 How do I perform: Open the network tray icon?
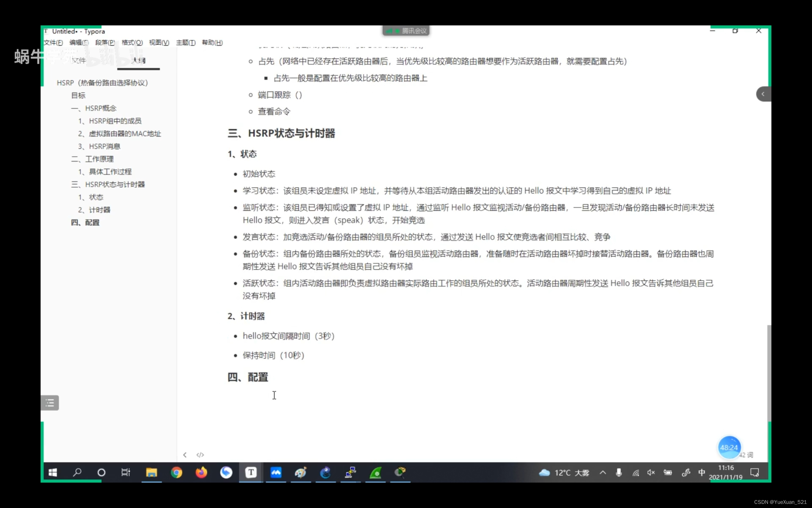tap(636, 473)
